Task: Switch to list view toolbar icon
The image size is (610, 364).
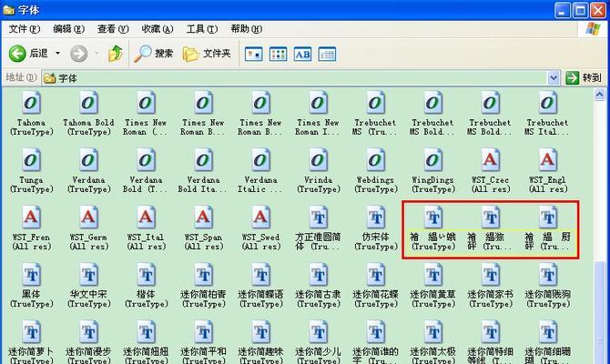Action: click(x=279, y=54)
